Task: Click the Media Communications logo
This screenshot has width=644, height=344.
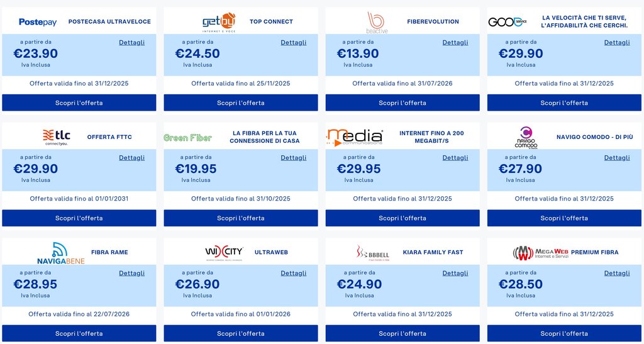Action: [x=355, y=137]
